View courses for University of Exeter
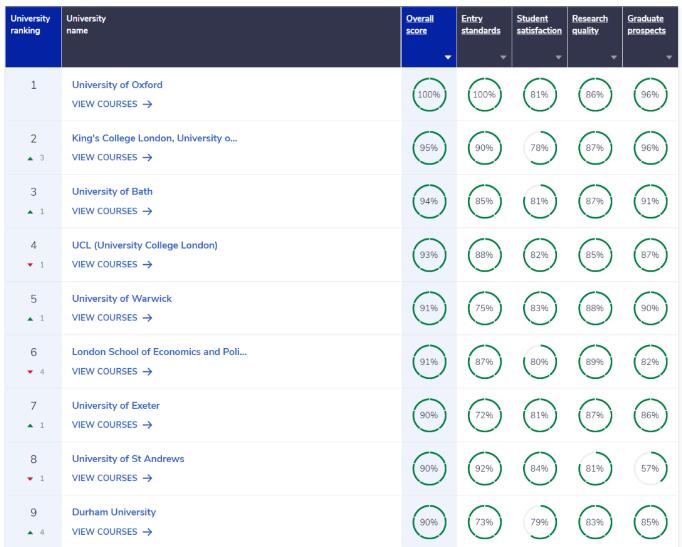The image size is (682, 547). [x=112, y=425]
